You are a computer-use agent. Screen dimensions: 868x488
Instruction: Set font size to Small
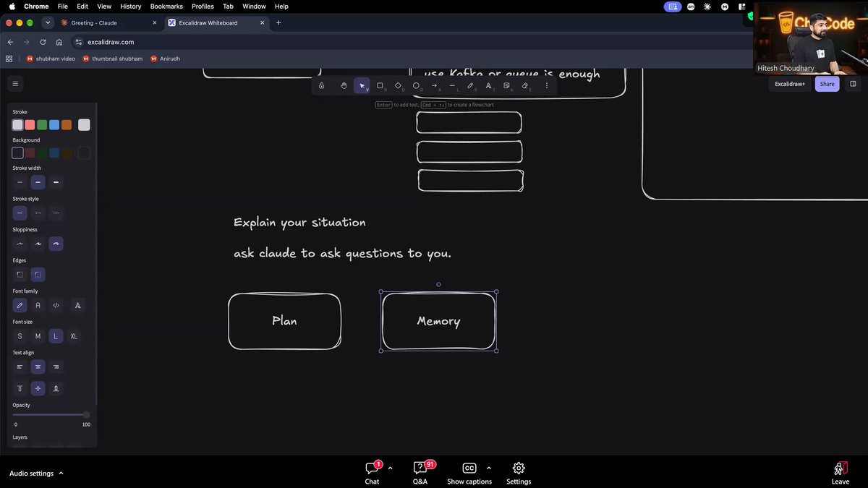click(x=20, y=336)
